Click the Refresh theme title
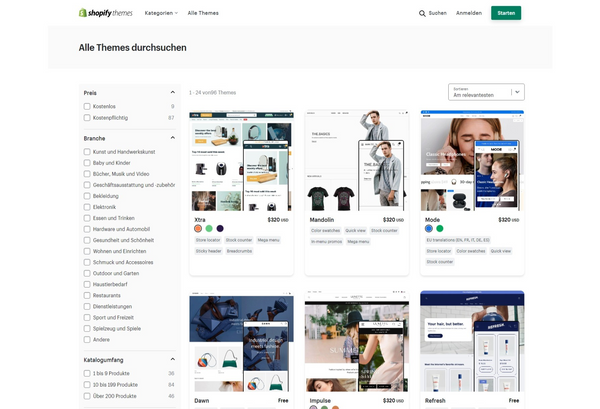 pos(435,401)
